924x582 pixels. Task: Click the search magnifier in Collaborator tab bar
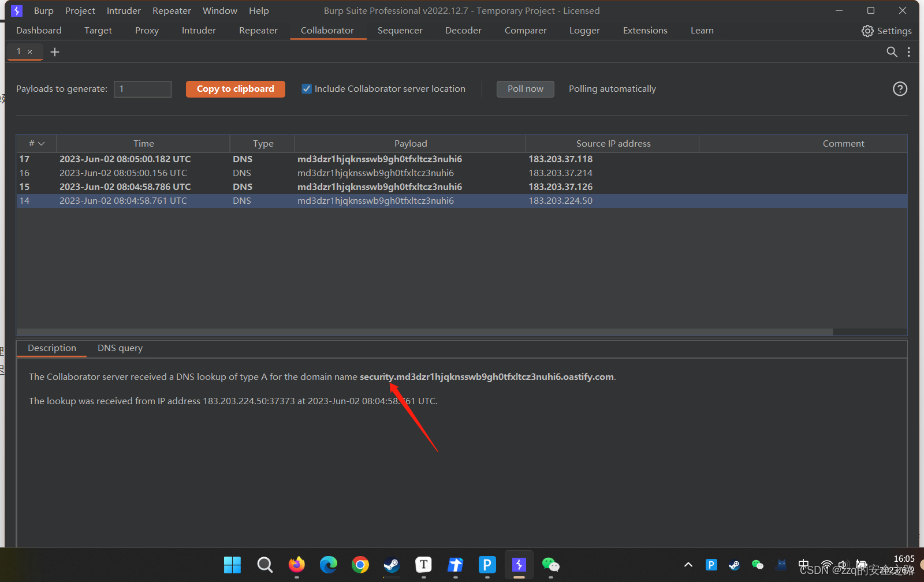click(892, 52)
